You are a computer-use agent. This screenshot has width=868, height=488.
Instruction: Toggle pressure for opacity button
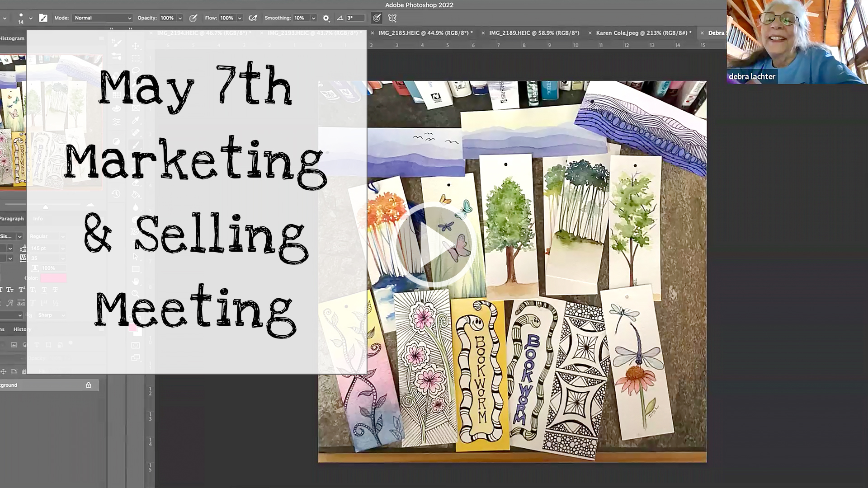point(193,18)
